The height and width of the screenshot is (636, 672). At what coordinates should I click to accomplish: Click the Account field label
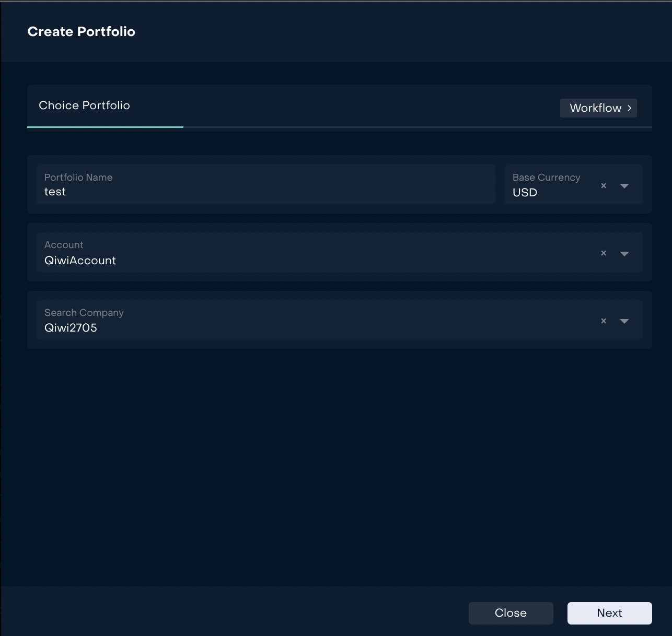pyautogui.click(x=64, y=245)
